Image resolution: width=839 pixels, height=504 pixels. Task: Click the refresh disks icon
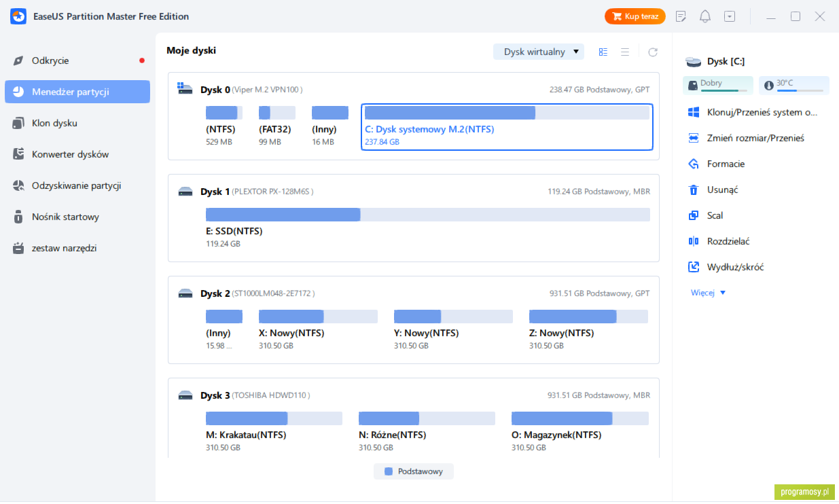[653, 52]
